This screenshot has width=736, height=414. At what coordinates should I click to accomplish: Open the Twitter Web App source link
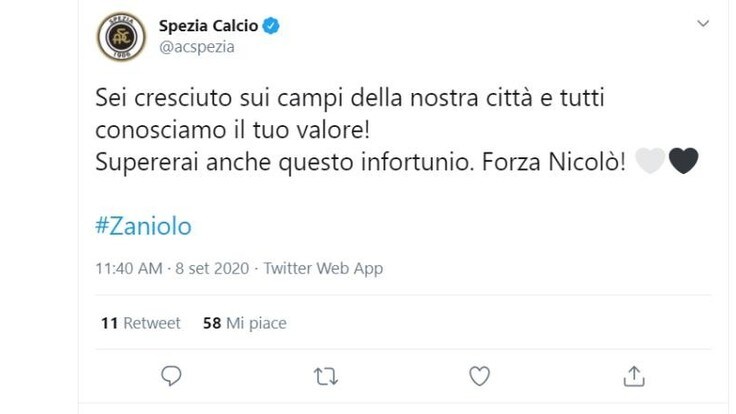[323, 268]
